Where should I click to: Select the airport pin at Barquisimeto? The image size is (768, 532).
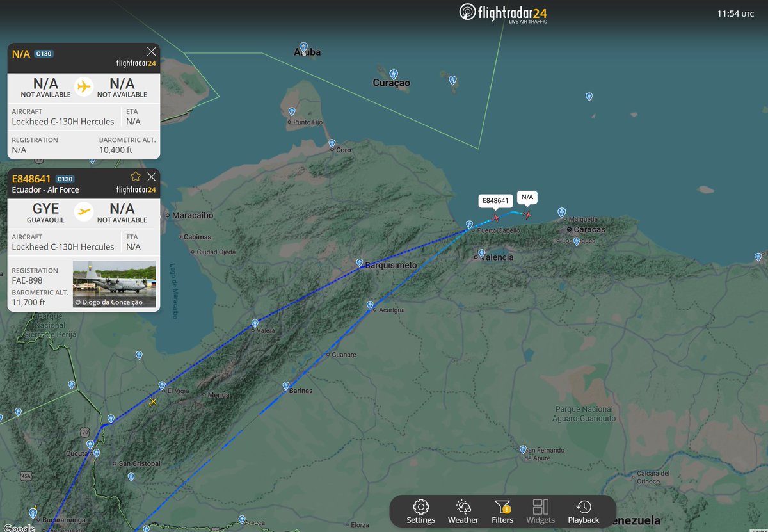[360, 262]
